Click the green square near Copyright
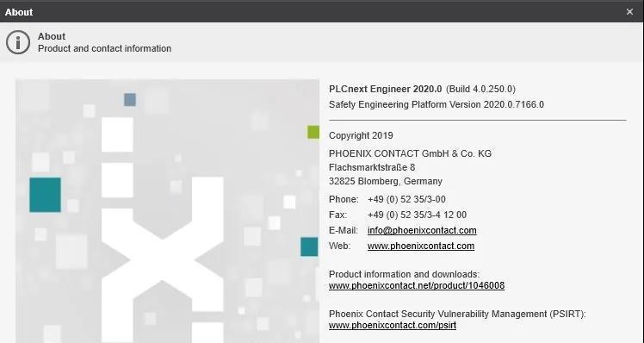The image size is (644, 343). click(x=313, y=133)
